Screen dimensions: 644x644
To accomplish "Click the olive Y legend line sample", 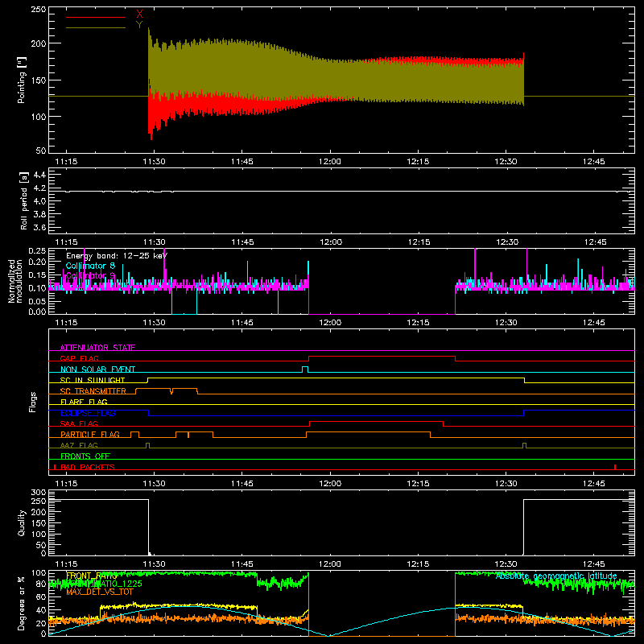I will (95, 27).
